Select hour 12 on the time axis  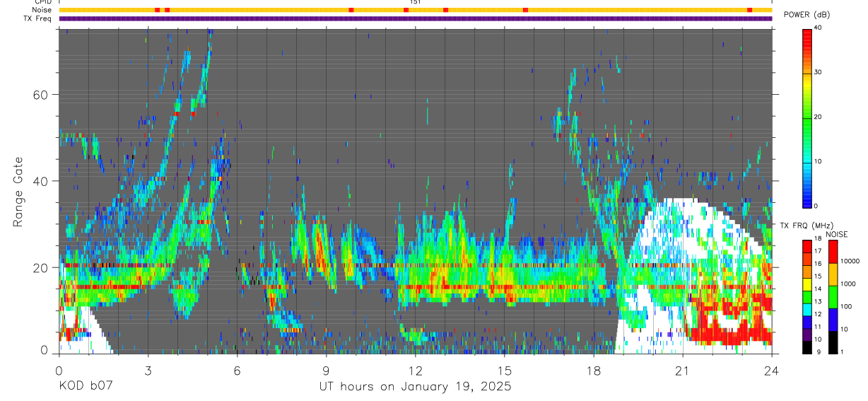(416, 371)
